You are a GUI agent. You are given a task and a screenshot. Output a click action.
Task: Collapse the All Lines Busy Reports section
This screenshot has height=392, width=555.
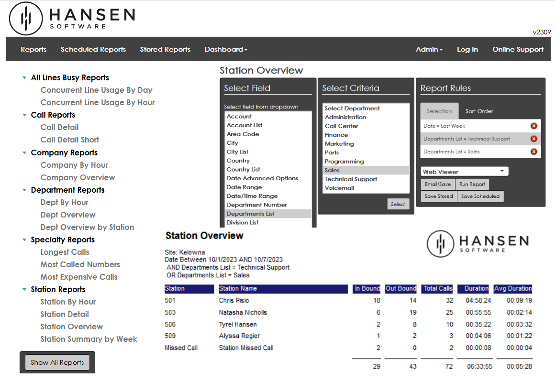[x=24, y=78]
